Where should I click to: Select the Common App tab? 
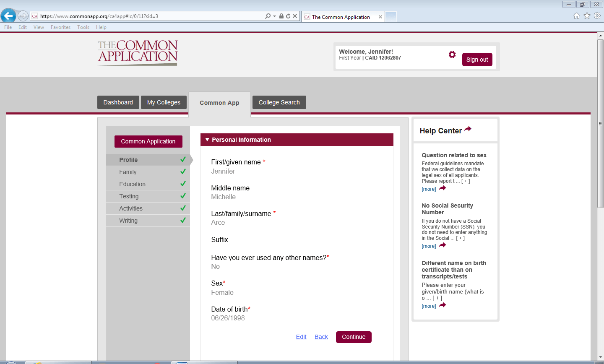tap(219, 103)
